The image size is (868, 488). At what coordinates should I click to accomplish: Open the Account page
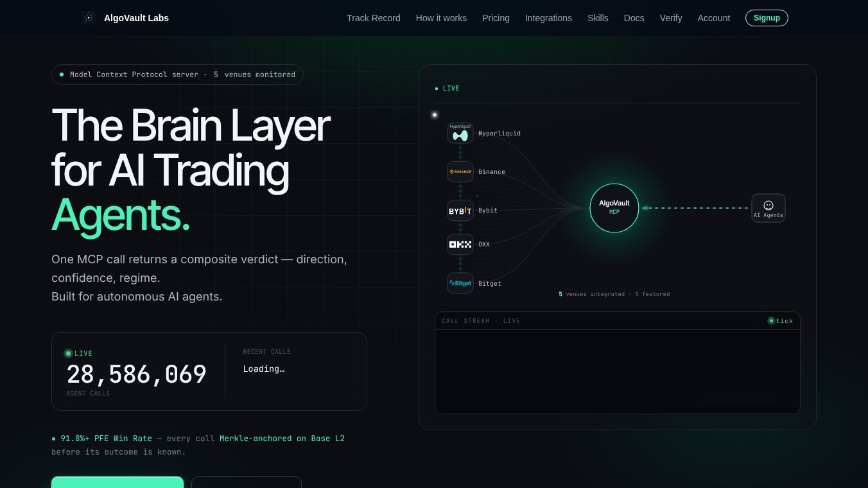(x=714, y=18)
